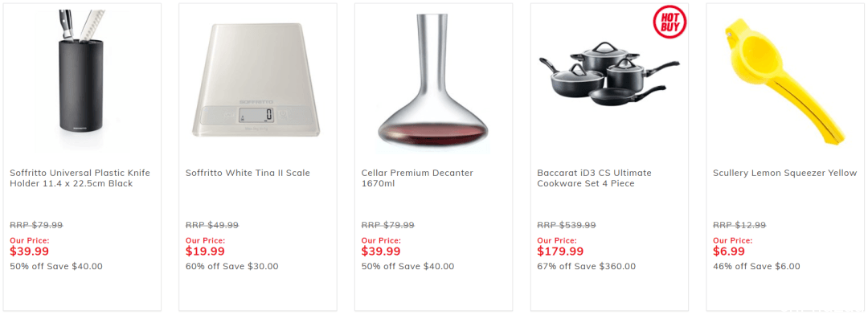Click the $39.99 price of the decanter

point(381,252)
